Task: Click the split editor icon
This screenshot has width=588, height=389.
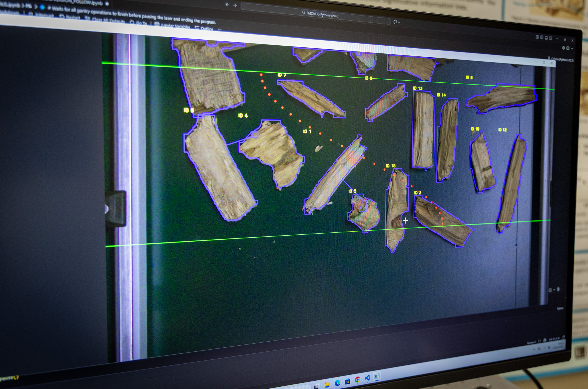Action: point(568,48)
